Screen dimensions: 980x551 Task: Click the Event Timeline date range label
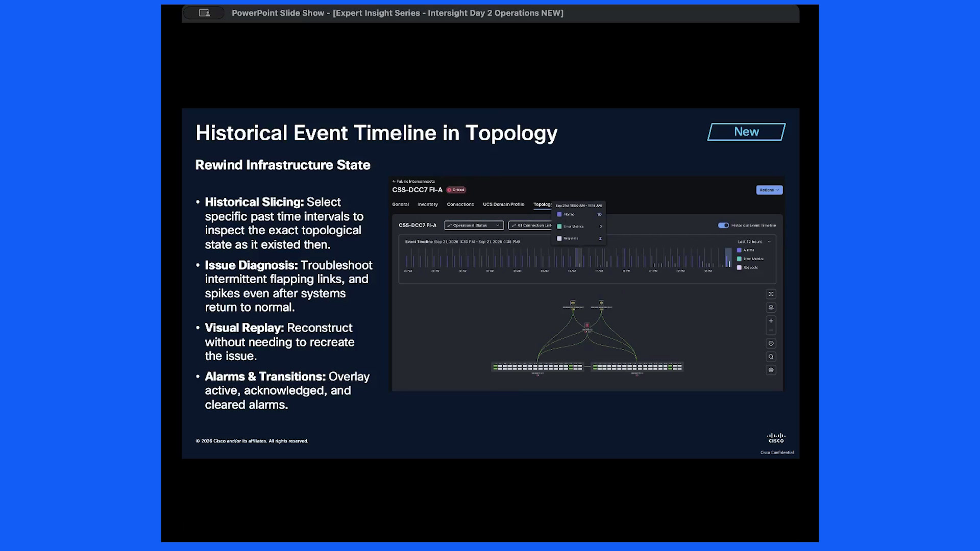462,242
